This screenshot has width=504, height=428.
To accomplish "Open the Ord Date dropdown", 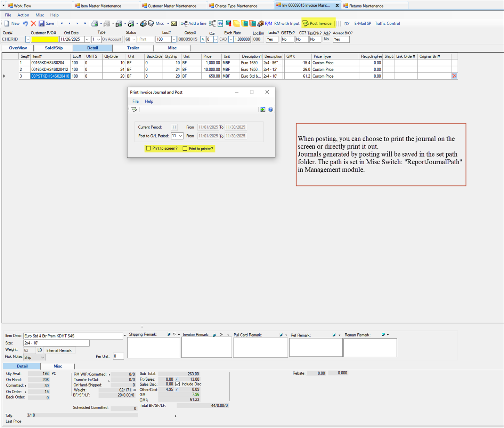I will [87, 39].
